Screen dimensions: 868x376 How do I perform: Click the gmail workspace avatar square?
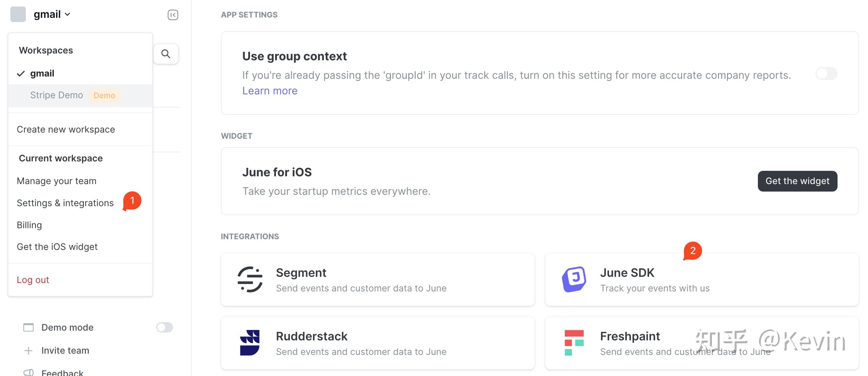click(x=18, y=15)
